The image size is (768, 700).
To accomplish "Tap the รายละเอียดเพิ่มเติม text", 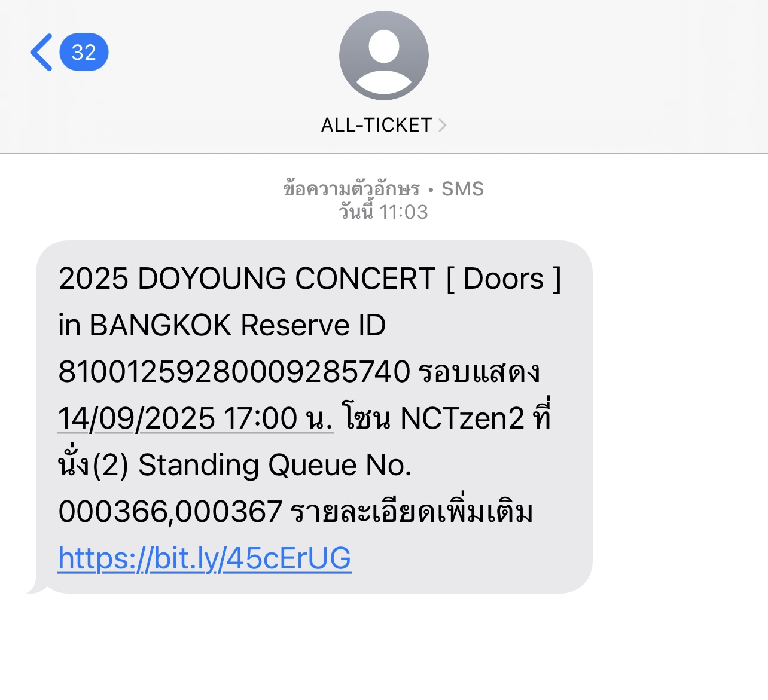I will (x=412, y=512).
